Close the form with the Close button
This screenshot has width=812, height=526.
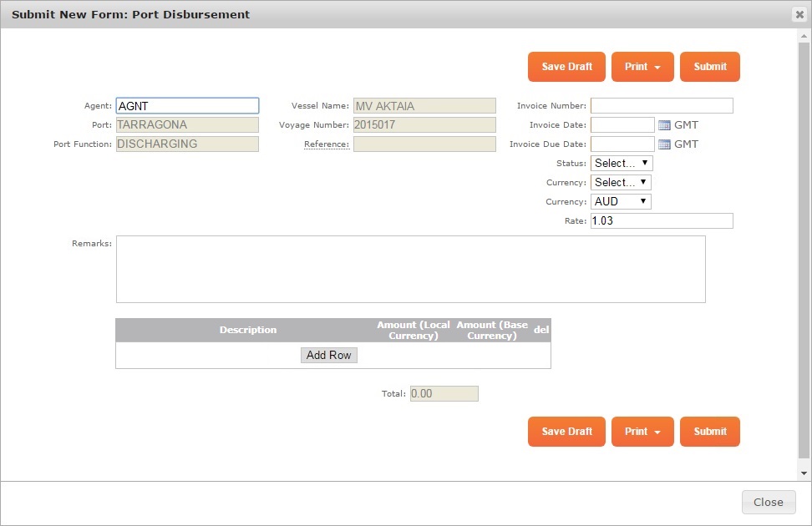pos(768,502)
